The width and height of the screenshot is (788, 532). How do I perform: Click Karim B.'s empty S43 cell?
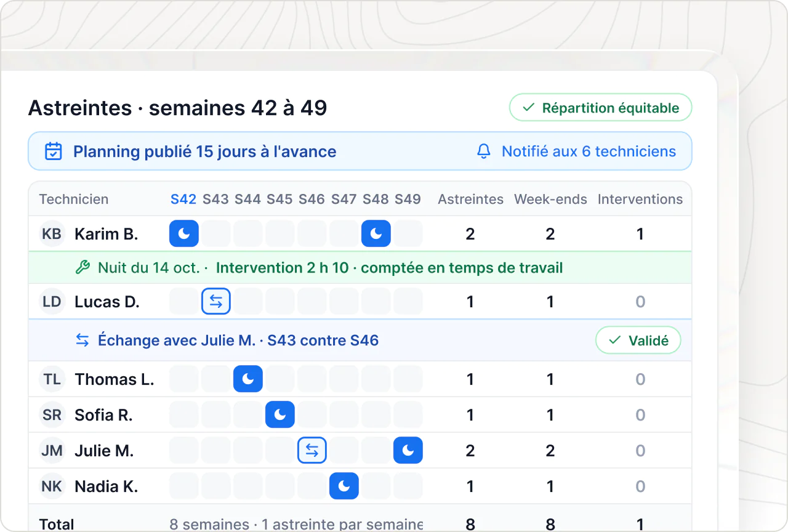point(216,234)
